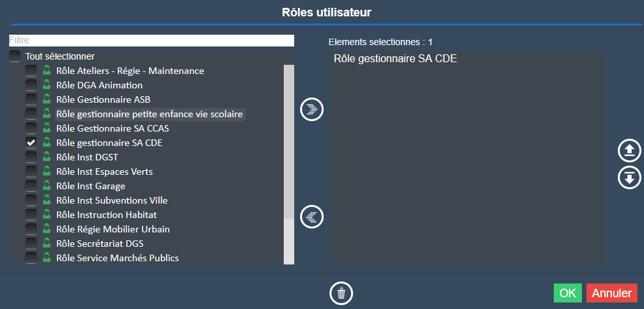Select Rôle gestionnaire petite enfance vie scolaire

[x=149, y=114]
